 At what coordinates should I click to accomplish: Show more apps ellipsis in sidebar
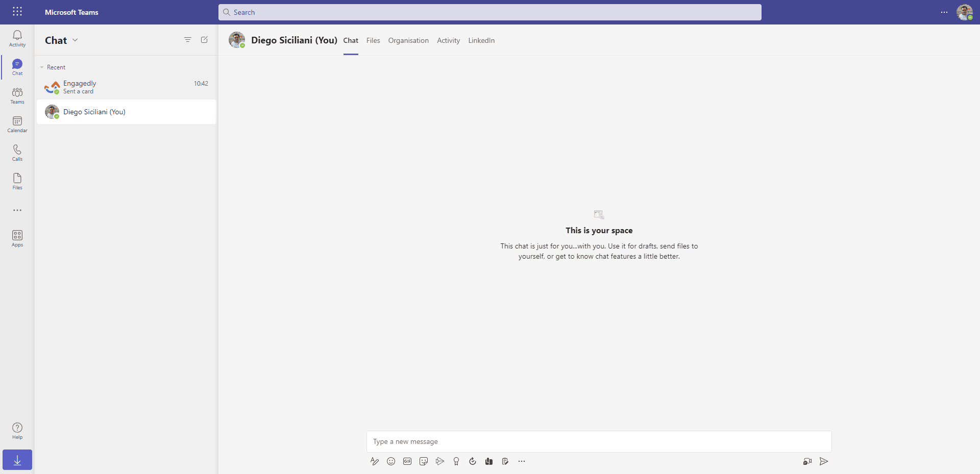click(x=17, y=210)
